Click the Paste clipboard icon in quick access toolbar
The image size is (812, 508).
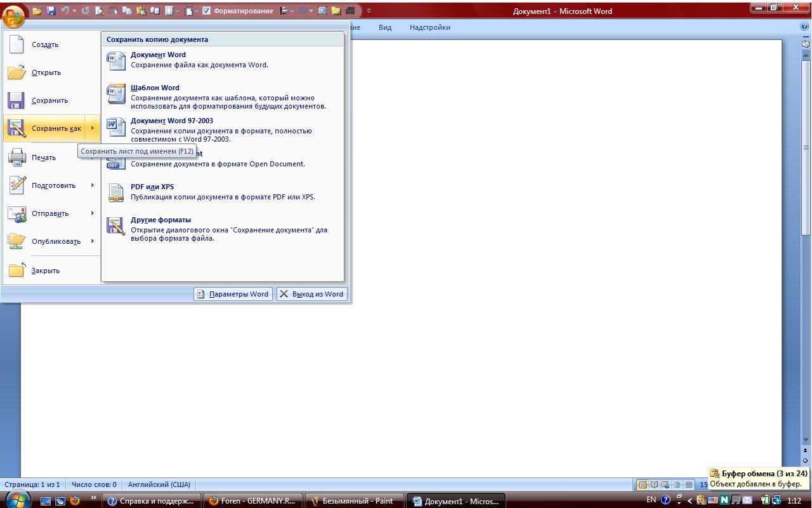(x=141, y=11)
